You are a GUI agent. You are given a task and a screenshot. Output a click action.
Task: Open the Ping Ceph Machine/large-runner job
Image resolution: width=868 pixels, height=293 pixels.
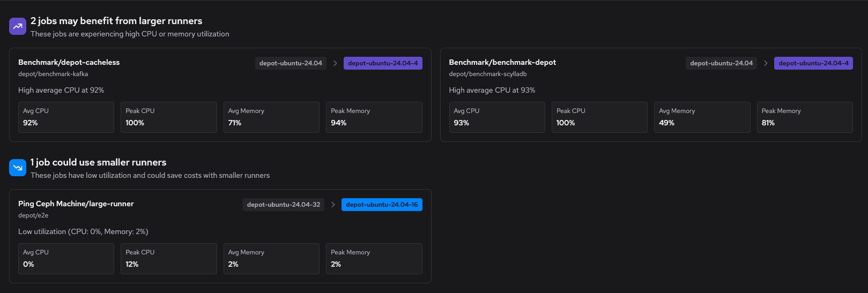(76, 204)
